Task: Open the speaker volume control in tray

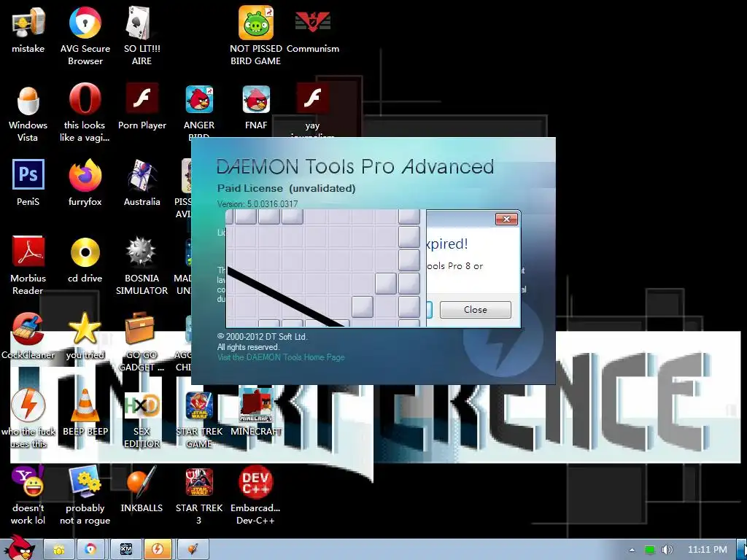Action: pyautogui.click(x=667, y=550)
